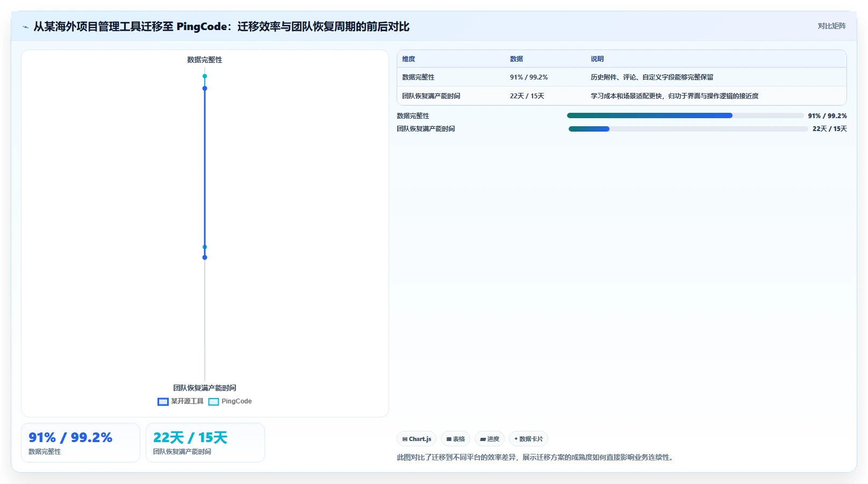
Task: Click the 数据完整性 progress bar label
Action: pyautogui.click(x=413, y=116)
